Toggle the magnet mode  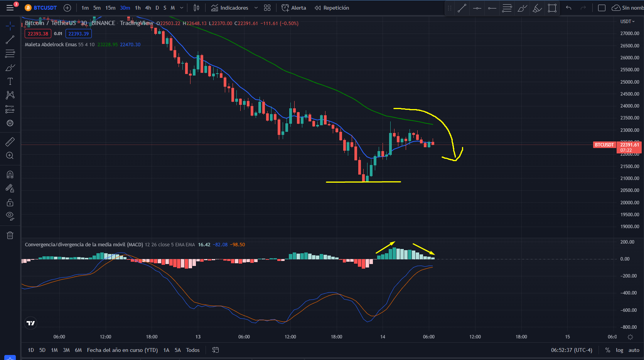10,175
